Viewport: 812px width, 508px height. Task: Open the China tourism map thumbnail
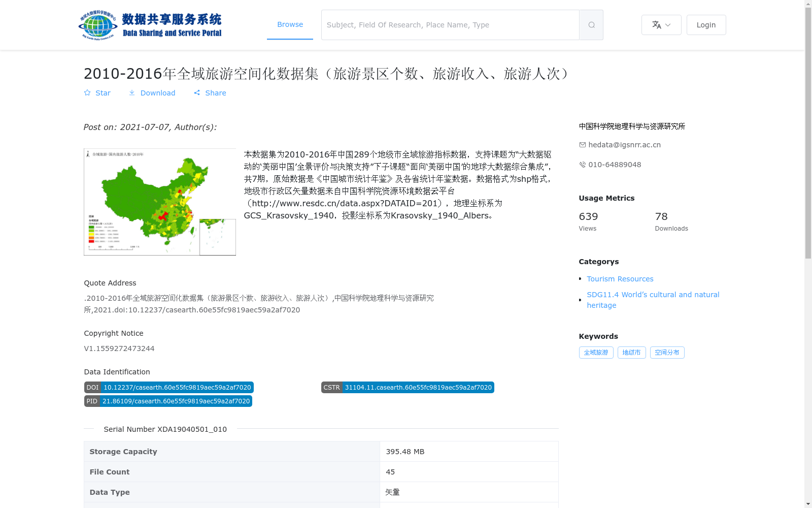pos(160,202)
